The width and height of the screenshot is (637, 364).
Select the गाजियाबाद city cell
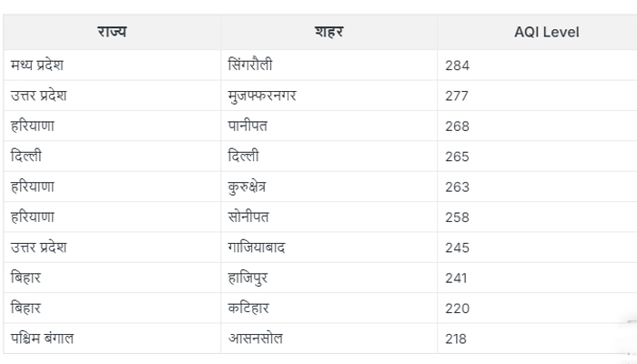tap(258, 248)
